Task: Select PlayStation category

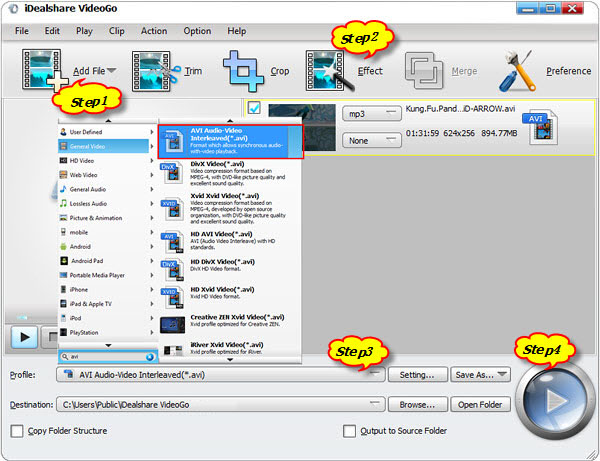Action: [106, 332]
